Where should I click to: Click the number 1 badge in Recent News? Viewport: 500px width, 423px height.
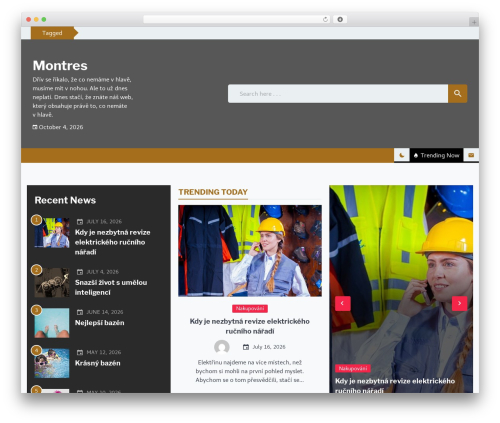pyautogui.click(x=36, y=220)
